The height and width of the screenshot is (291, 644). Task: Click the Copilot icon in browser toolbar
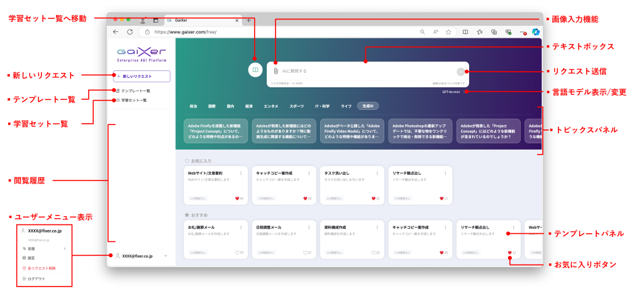coord(536,31)
